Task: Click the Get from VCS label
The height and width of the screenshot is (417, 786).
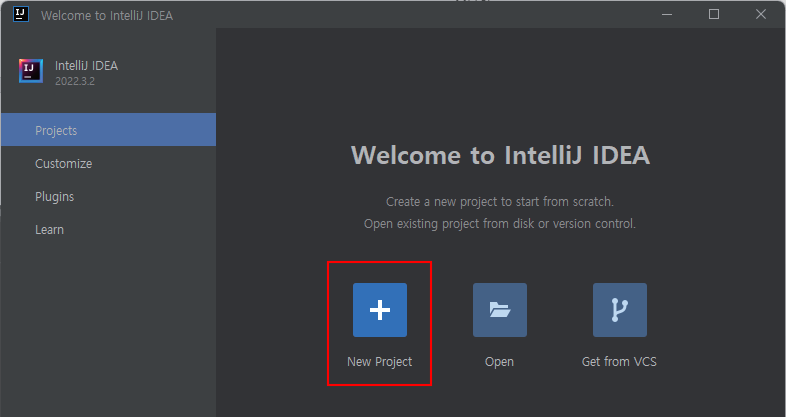Action: point(619,361)
